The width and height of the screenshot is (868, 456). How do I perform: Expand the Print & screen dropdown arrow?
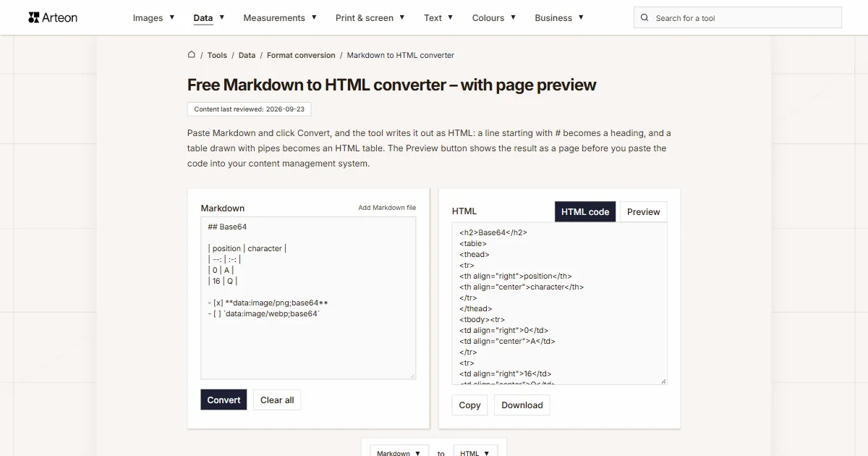402,17
